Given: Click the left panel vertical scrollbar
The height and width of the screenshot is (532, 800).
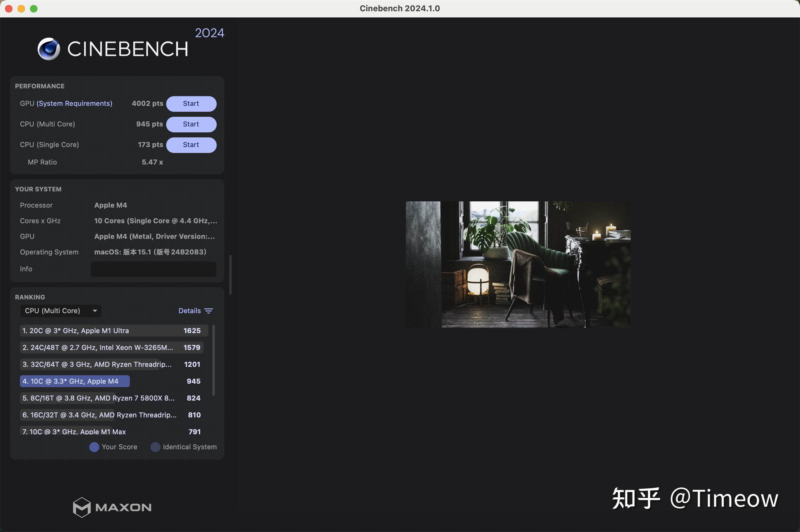Looking at the screenshot, I should (x=231, y=275).
